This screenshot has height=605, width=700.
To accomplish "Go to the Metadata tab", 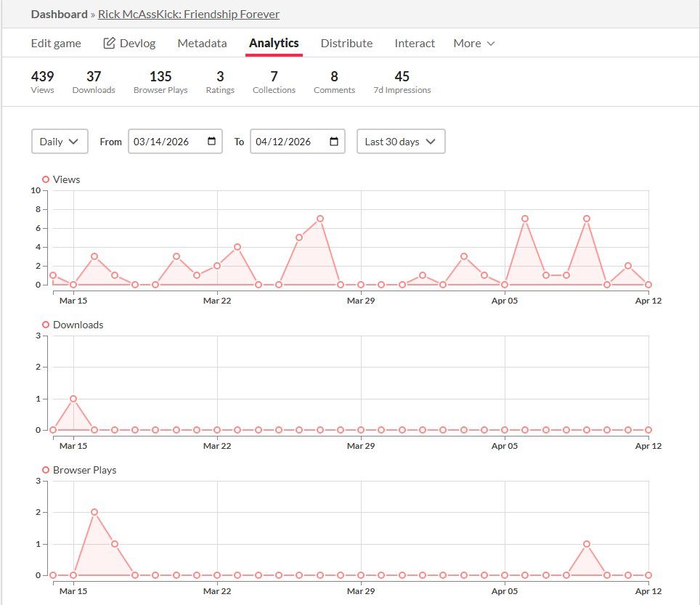I will [x=202, y=44].
